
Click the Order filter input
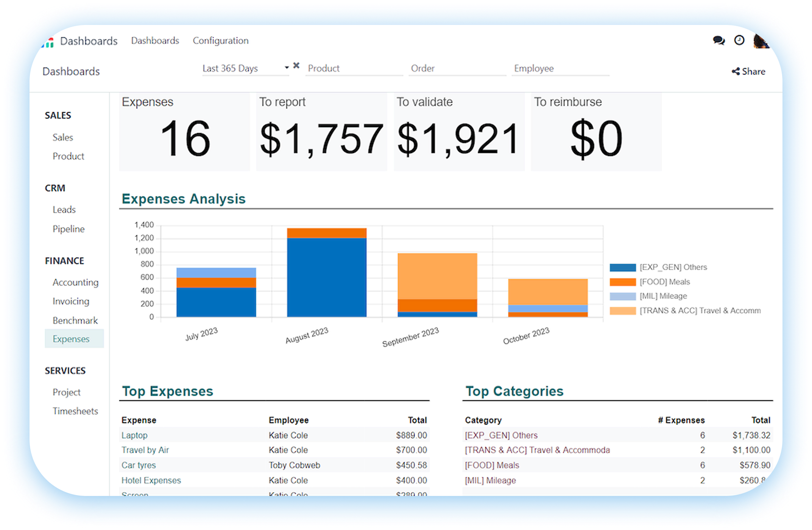coord(457,68)
